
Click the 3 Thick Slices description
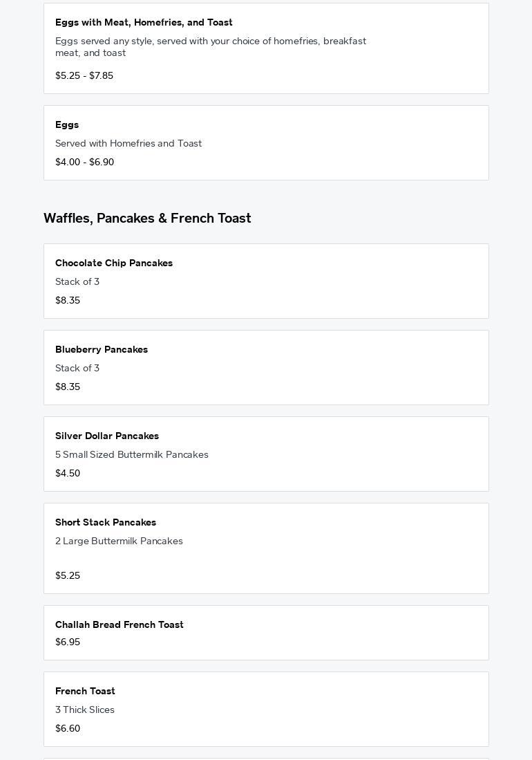[x=85, y=710]
